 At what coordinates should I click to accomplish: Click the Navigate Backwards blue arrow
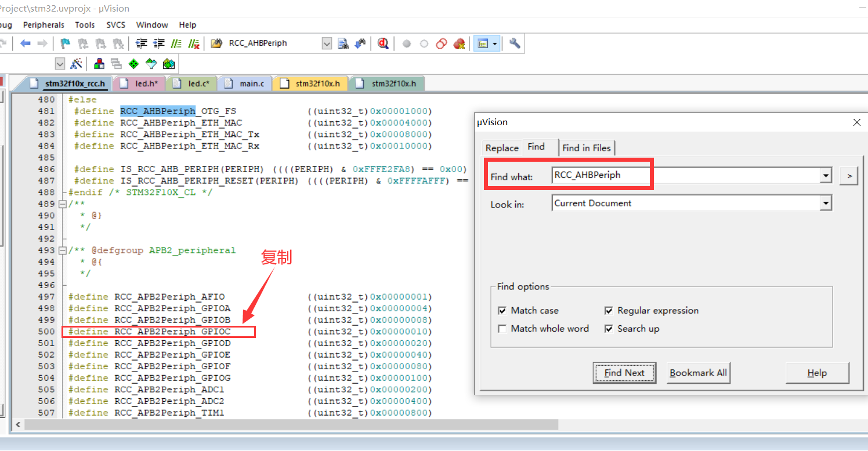click(x=25, y=43)
